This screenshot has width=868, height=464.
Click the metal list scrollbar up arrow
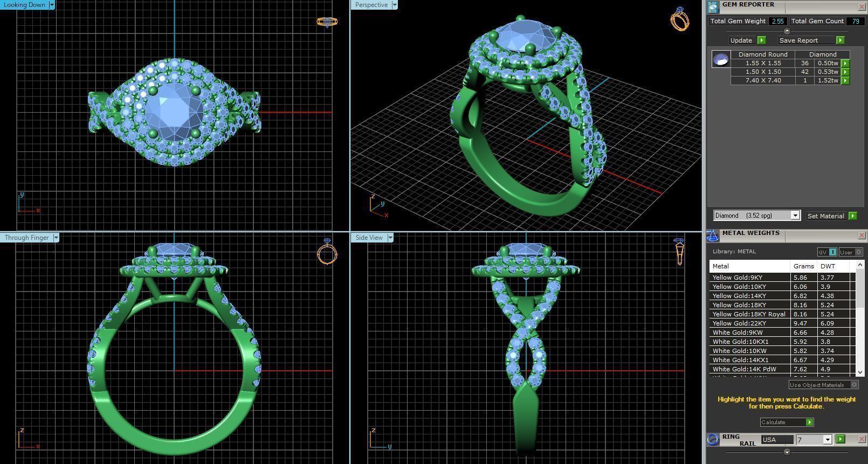tap(860, 265)
